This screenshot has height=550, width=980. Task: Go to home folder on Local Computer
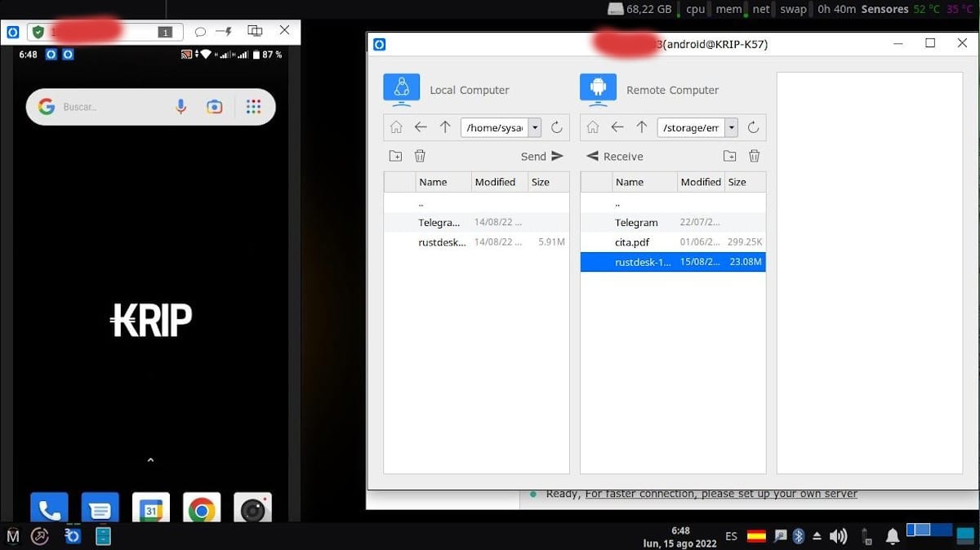396,127
